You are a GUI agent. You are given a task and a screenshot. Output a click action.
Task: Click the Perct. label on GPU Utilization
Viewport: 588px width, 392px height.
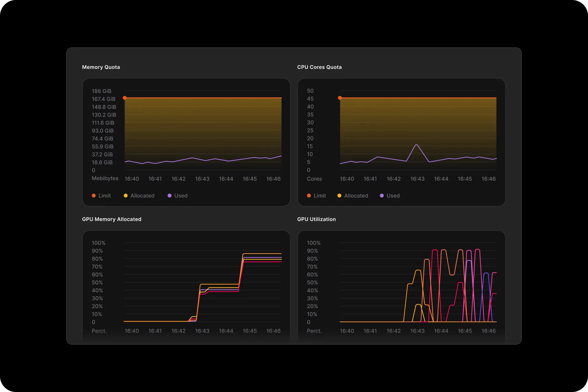tap(314, 331)
